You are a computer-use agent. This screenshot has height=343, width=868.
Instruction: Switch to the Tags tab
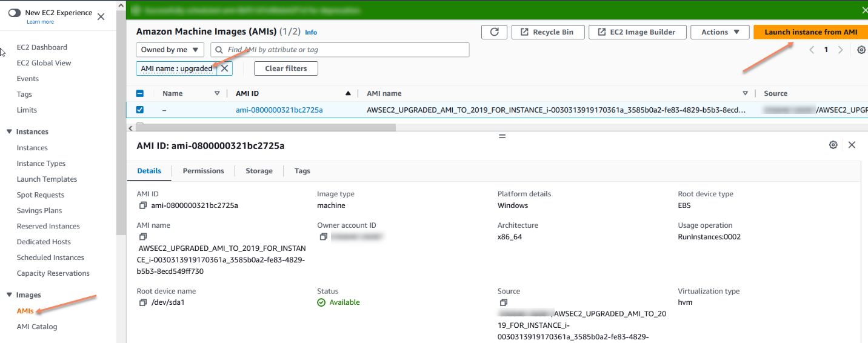pos(302,171)
